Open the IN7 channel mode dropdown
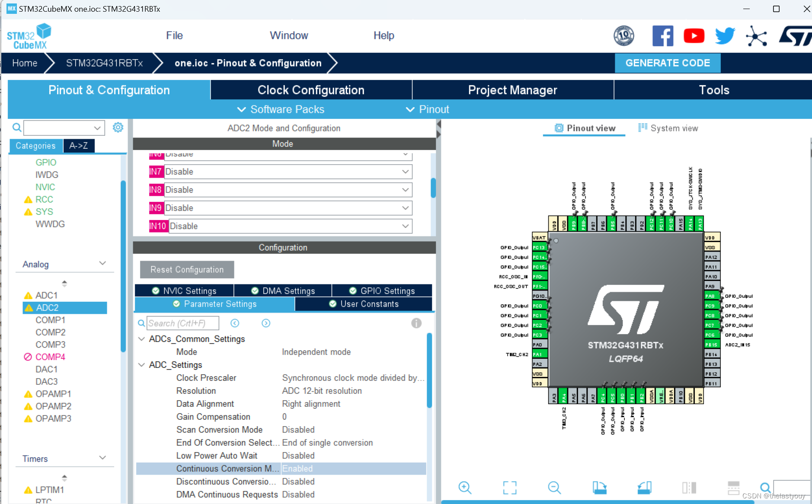This screenshot has width=812, height=504. click(x=405, y=172)
